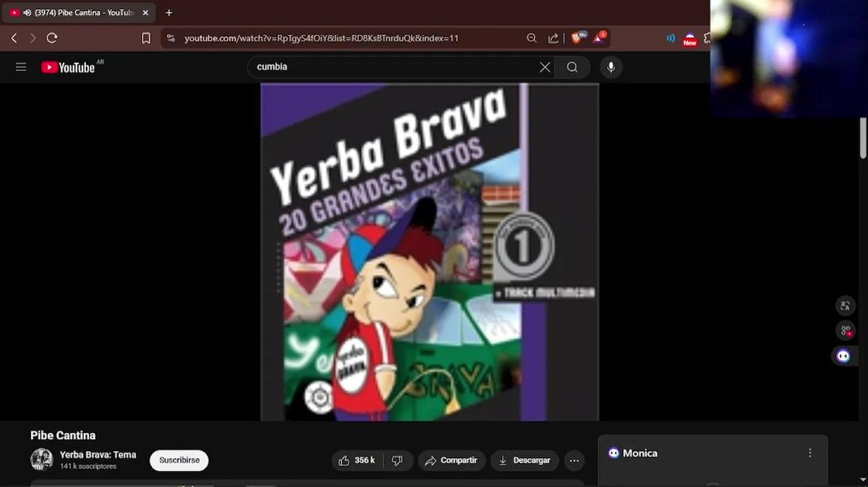Open Monica panel three-dot options
This screenshot has height=487, width=868.
(x=810, y=453)
